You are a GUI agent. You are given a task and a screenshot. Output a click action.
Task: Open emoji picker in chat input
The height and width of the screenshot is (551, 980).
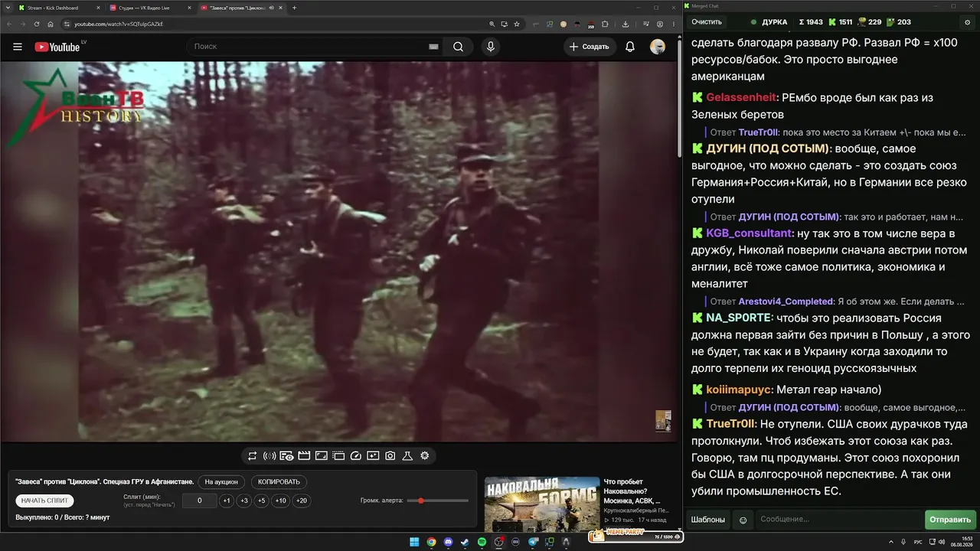coord(743,520)
